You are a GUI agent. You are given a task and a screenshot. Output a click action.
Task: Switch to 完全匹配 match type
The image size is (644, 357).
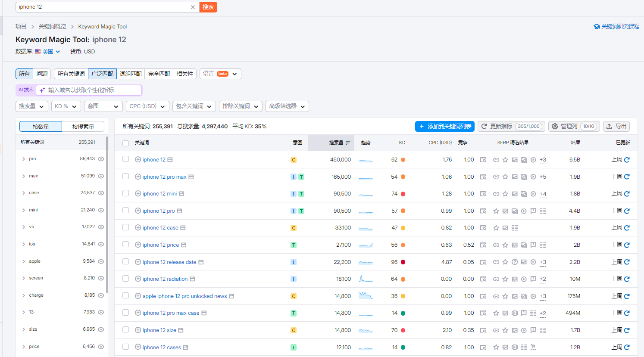(x=159, y=74)
